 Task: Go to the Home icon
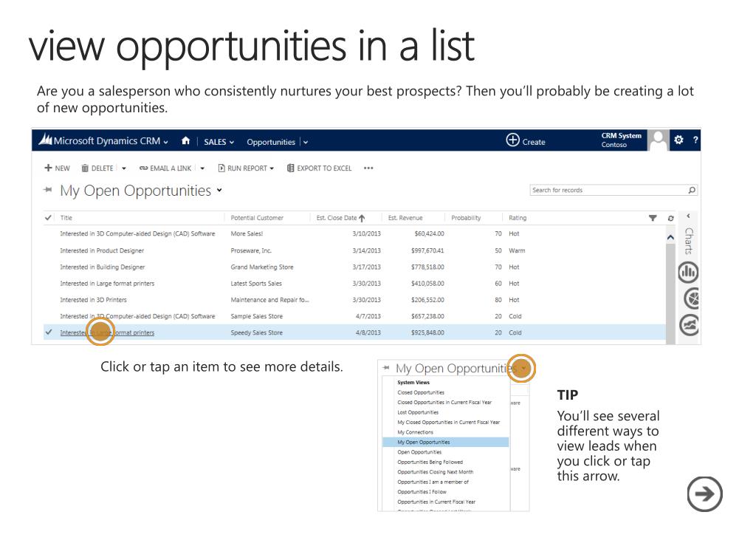click(x=185, y=141)
